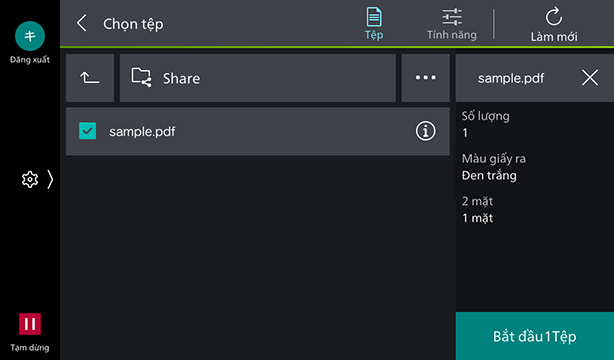Viewport: 614px width, 360px height.
Task: Change the 2 mặt duplex setting
Action: click(x=535, y=210)
